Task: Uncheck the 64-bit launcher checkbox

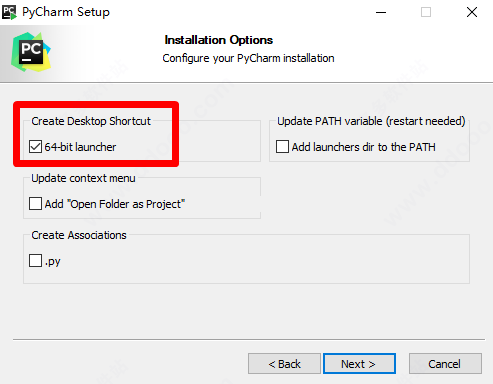Action: click(35, 147)
